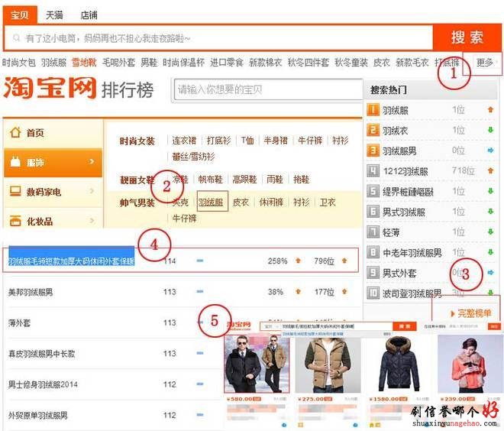Click the rank 3 badge beside 羽绒服男

tap(373, 151)
